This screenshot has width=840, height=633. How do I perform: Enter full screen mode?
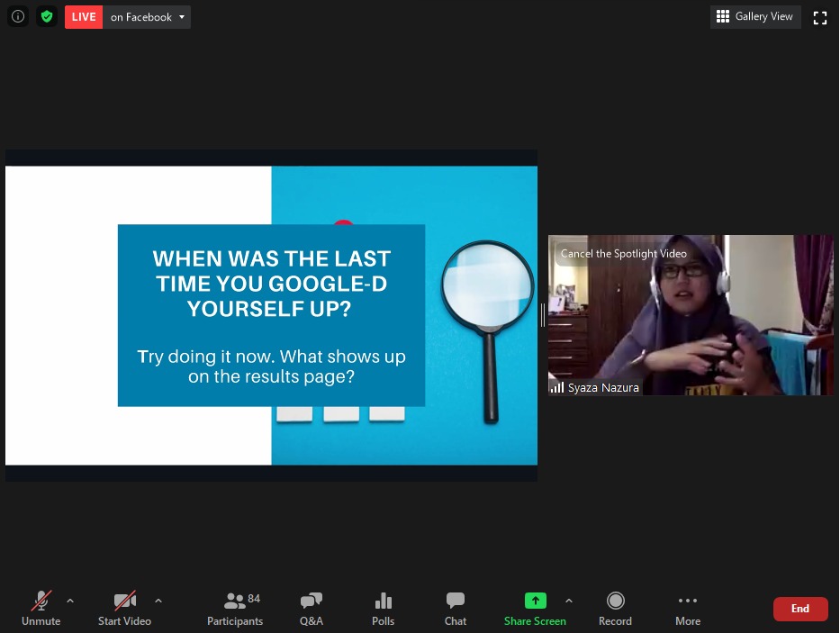[x=819, y=18]
